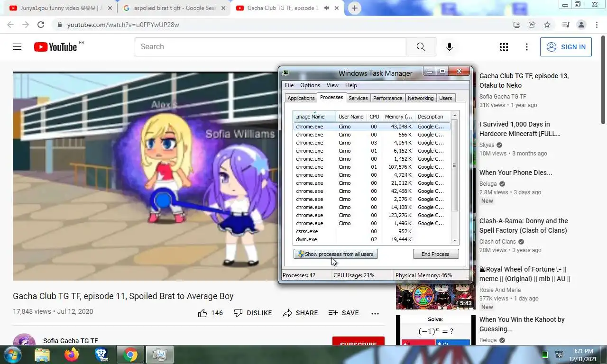Switch to the Performance tab
607x364 pixels.
click(387, 98)
